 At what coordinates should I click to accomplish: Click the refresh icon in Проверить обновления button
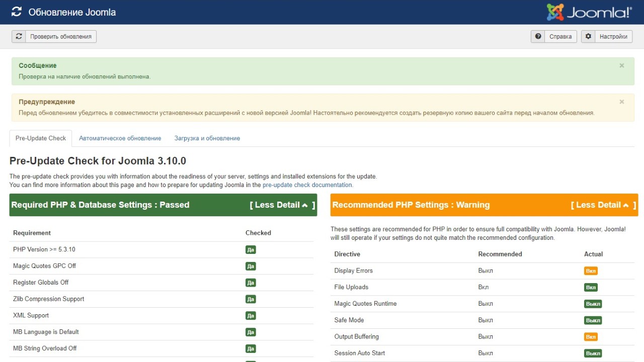click(x=19, y=37)
